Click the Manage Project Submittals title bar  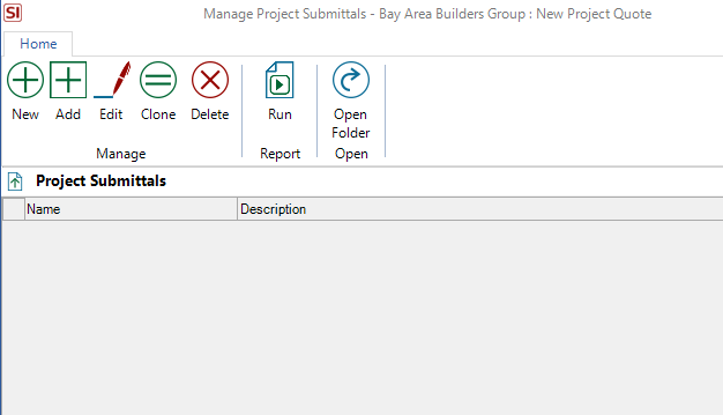428,14
